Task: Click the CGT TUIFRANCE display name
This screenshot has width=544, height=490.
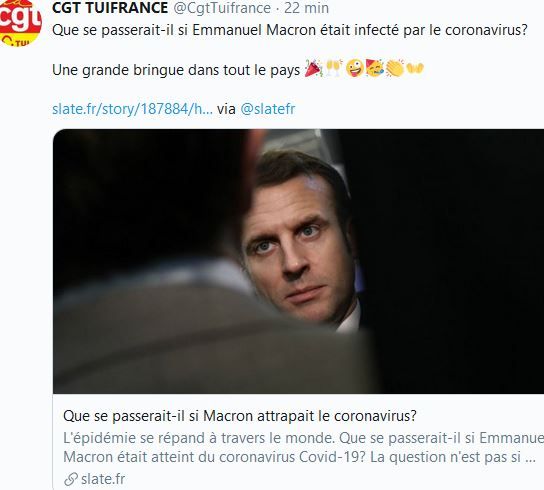Action: (110, 8)
